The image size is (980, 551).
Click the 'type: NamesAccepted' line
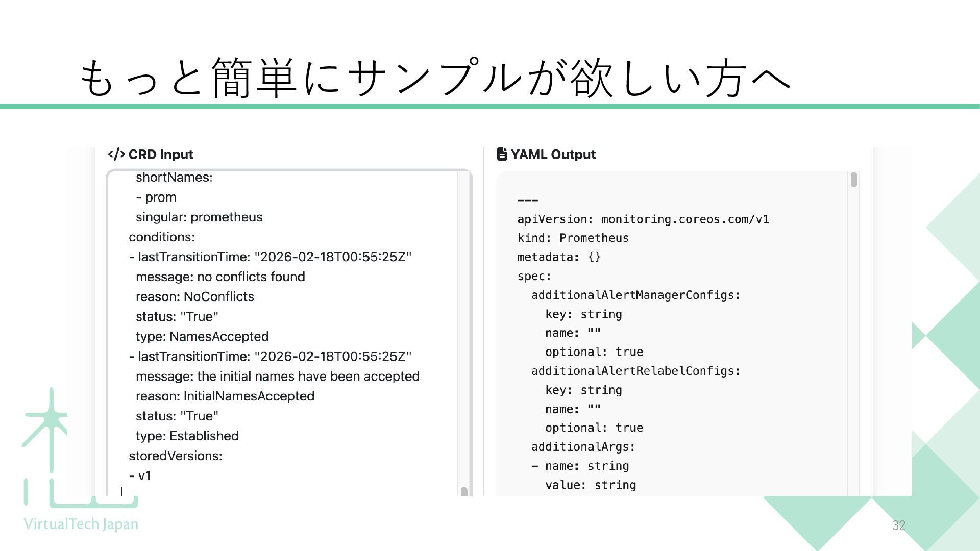coord(202,336)
